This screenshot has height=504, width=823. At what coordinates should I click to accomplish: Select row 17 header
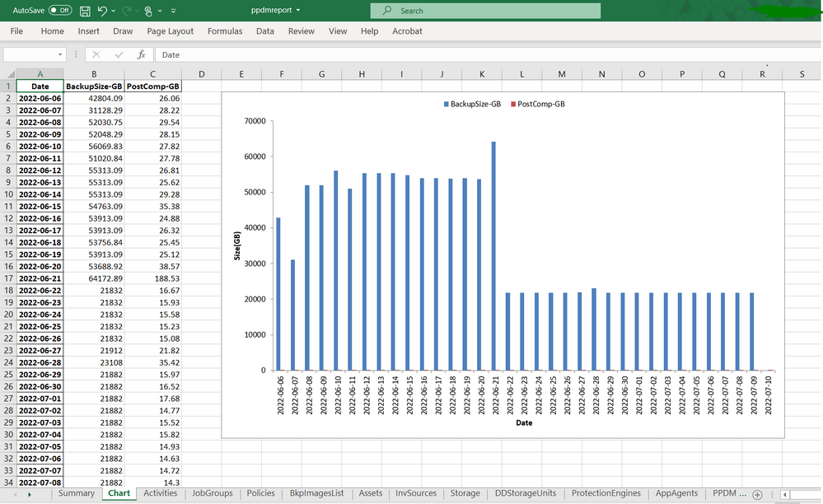point(8,278)
